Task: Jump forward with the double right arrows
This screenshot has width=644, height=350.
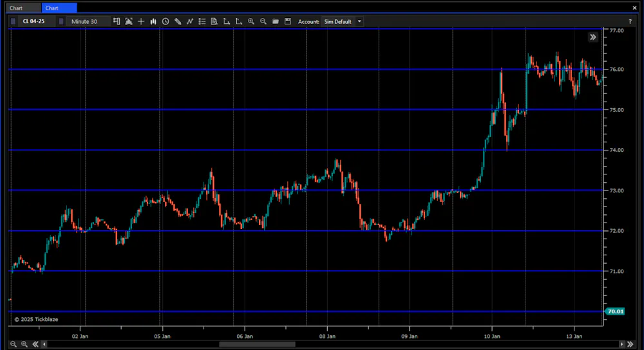Action: [x=630, y=344]
